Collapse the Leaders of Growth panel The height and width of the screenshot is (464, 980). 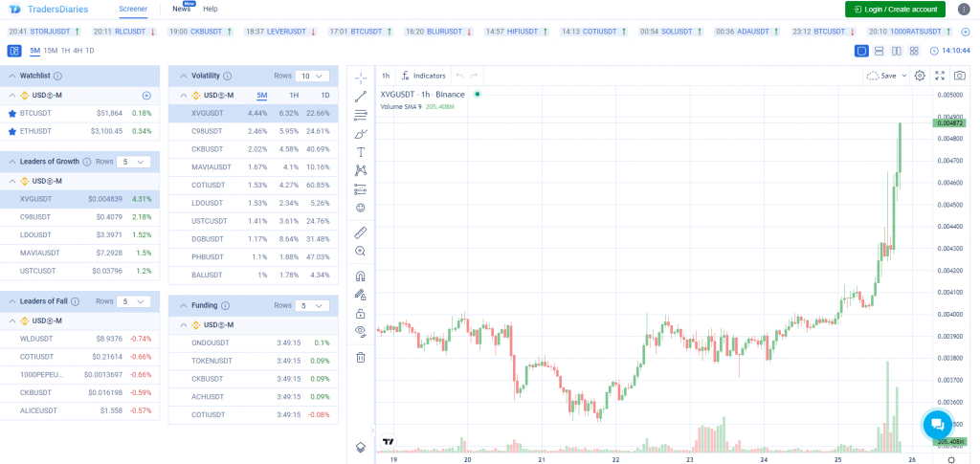pyautogui.click(x=11, y=161)
